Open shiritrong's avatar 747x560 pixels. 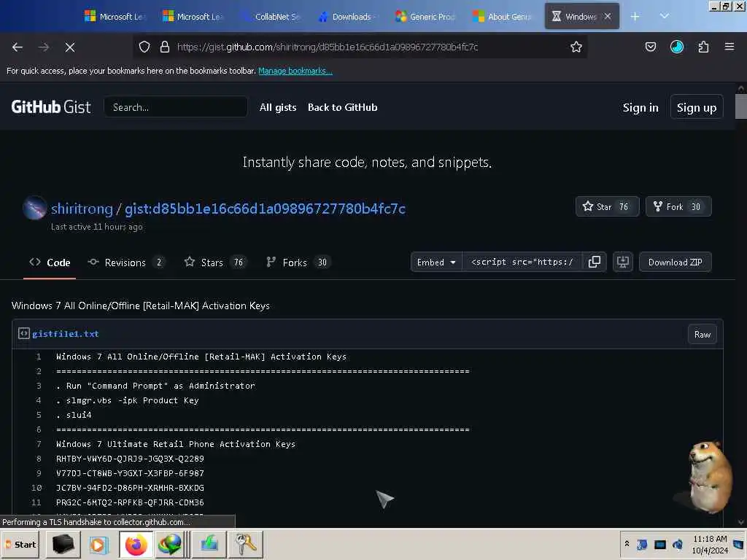coord(35,208)
